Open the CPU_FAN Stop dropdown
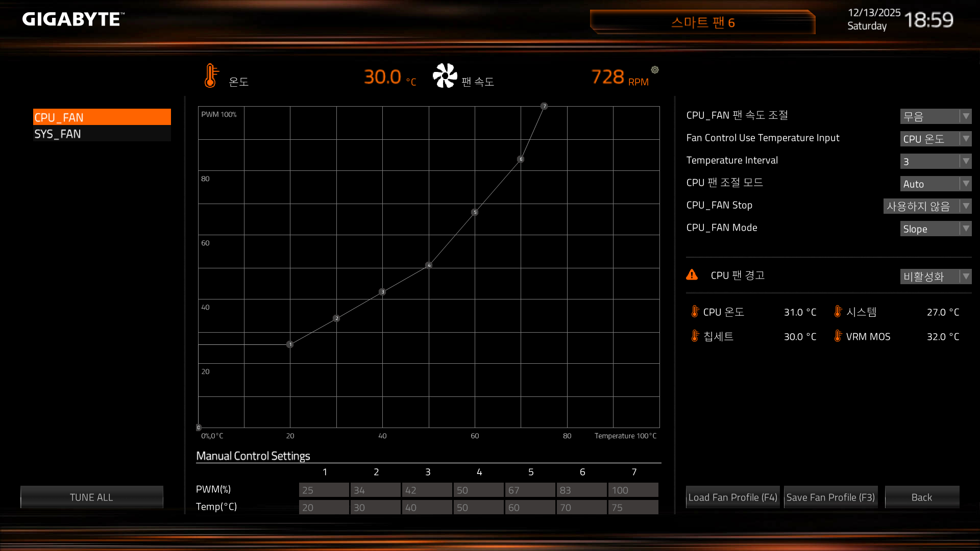The image size is (980, 551). coord(927,206)
